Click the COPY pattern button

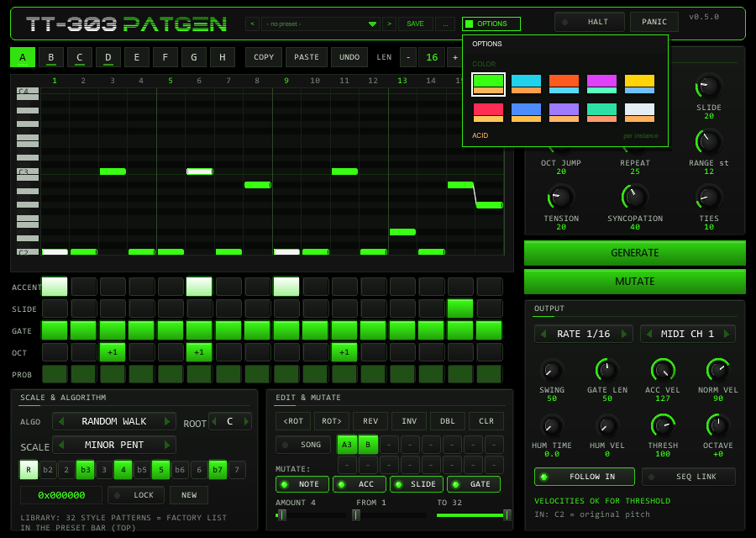click(x=264, y=57)
